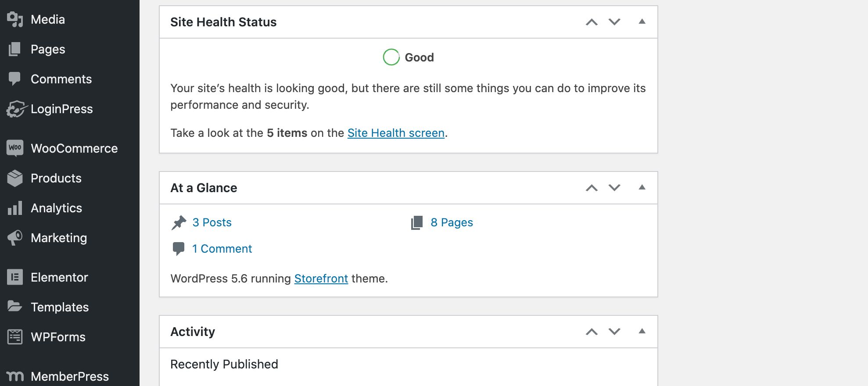Click the WooCommerce logo icon in sidebar
The height and width of the screenshot is (386, 868).
15,148
